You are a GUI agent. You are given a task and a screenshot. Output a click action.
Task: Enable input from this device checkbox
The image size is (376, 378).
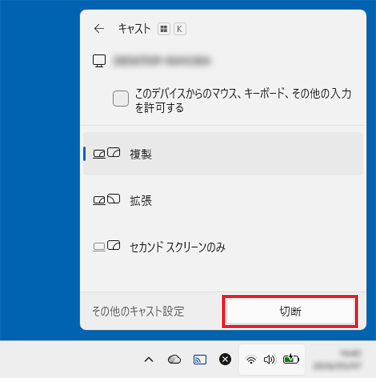pos(121,99)
